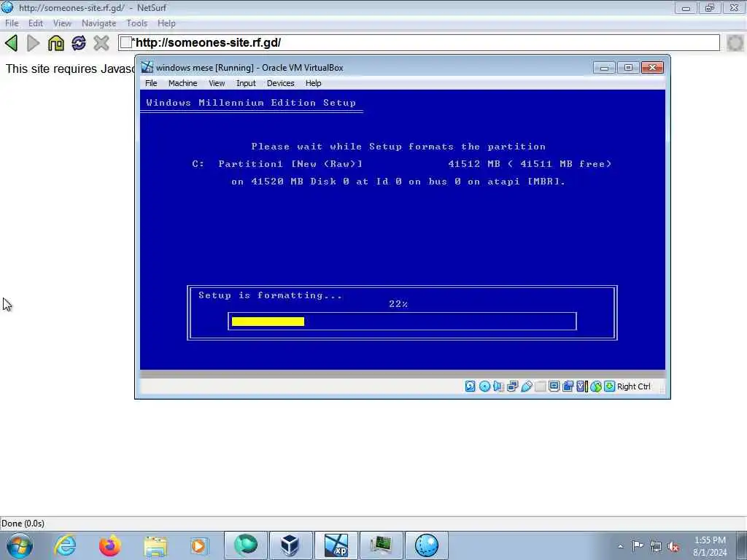Click the yellow formatting progress bar
This screenshot has width=747, height=560.
[268, 322]
